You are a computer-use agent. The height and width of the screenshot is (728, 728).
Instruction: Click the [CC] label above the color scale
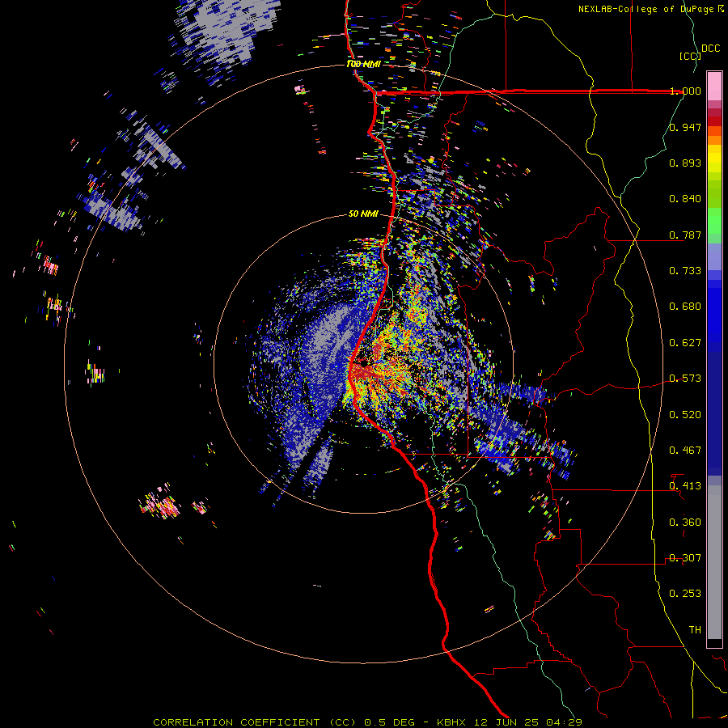point(689,56)
